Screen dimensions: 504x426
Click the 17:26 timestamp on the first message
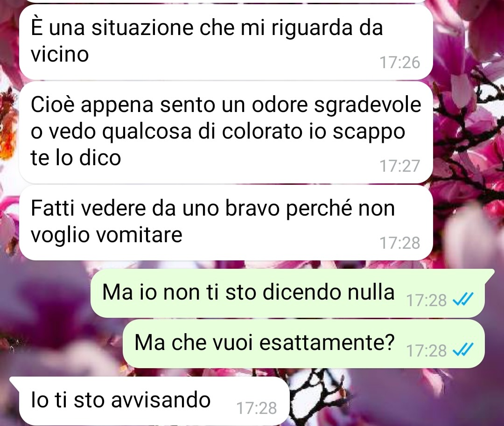click(400, 63)
